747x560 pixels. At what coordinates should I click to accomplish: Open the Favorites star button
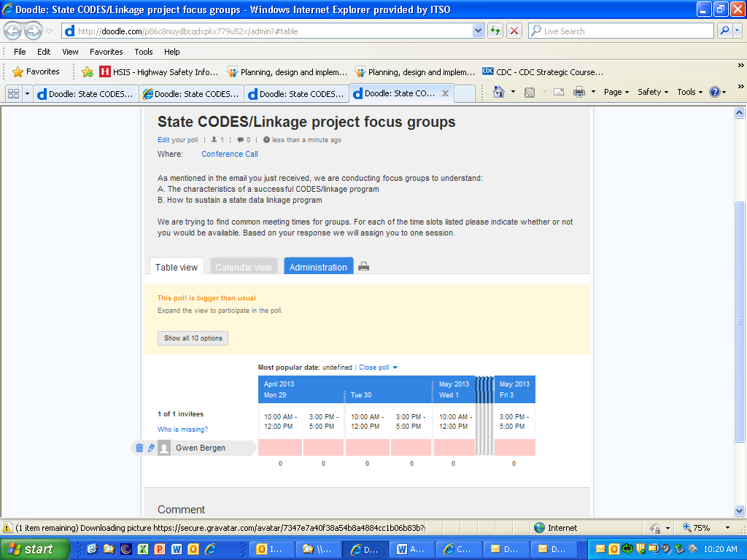tap(36, 72)
